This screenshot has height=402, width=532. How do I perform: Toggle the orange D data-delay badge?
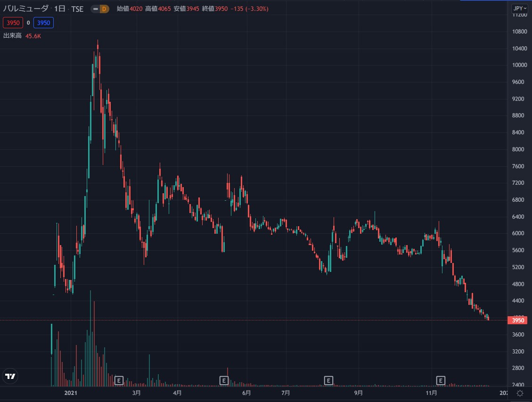(x=104, y=9)
